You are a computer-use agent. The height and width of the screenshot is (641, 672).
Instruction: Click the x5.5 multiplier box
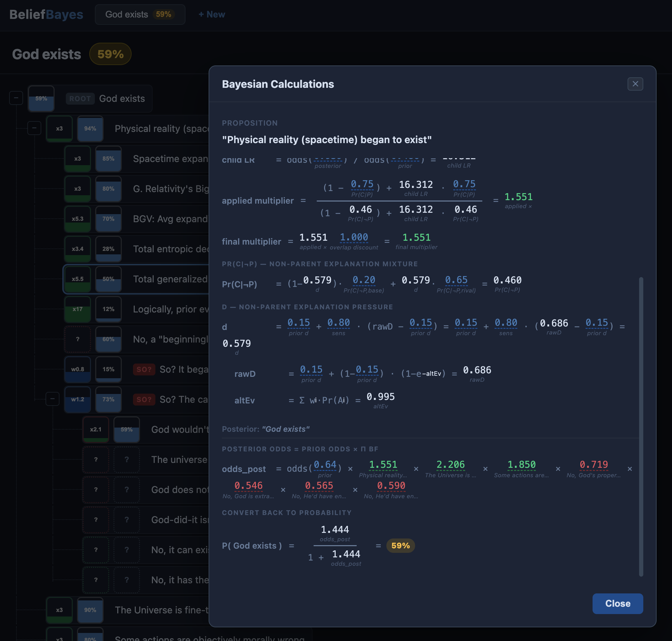point(78,279)
